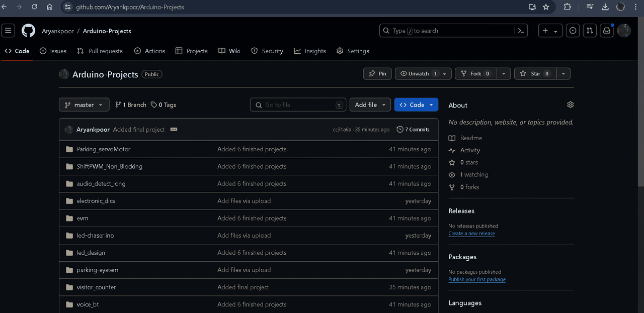Show commit message details ellipsis
The image size is (644, 313).
[x=174, y=129]
